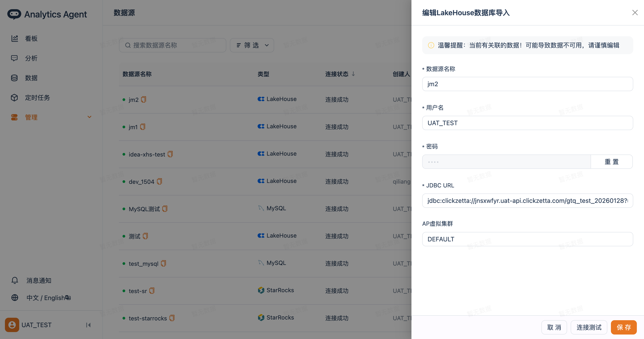
Task: Click the 搜索数据源名称 search field
Action: pyautogui.click(x=172, y=45)
